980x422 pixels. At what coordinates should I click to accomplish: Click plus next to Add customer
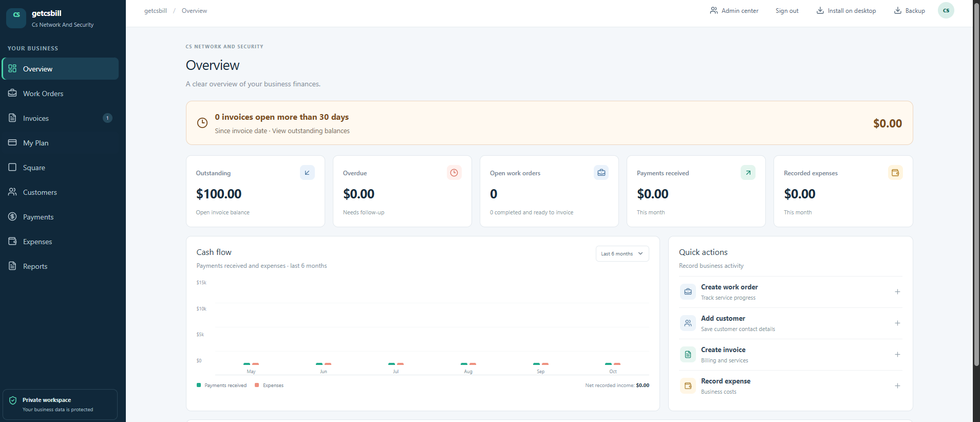[x=897, y=323]
